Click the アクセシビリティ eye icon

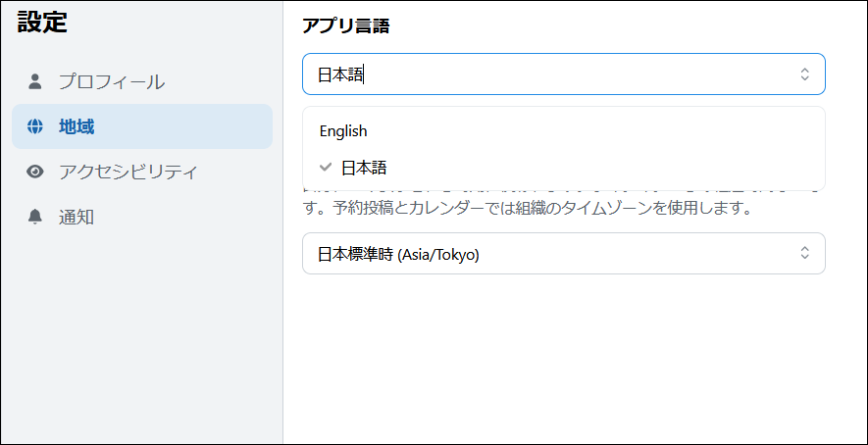click(x=35, y=172)
